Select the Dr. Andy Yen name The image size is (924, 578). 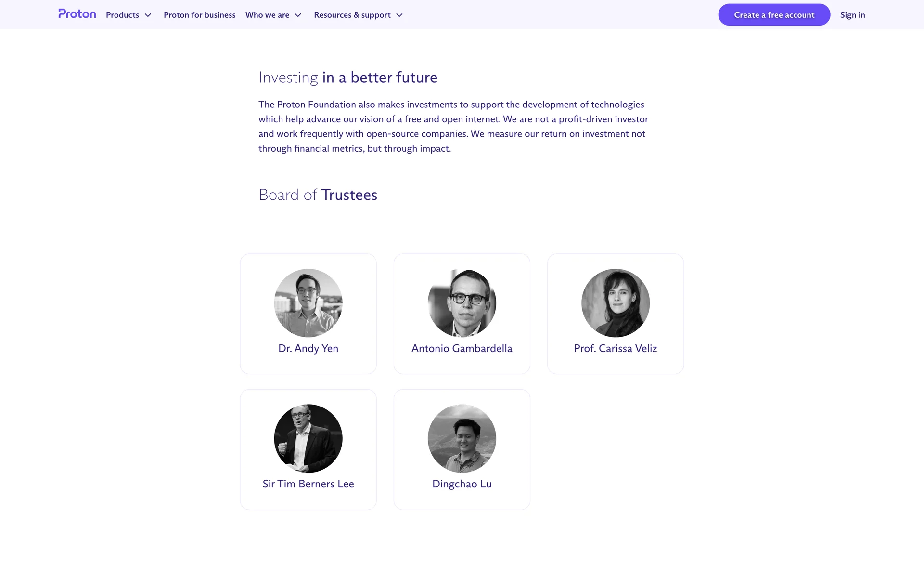[308, 348]
